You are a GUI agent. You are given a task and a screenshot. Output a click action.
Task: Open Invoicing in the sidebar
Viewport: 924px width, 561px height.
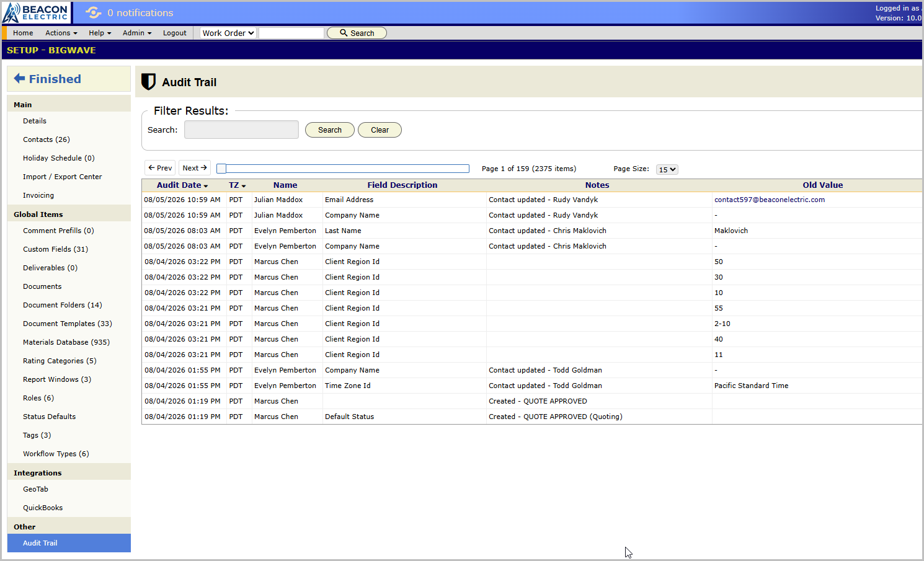38,195
